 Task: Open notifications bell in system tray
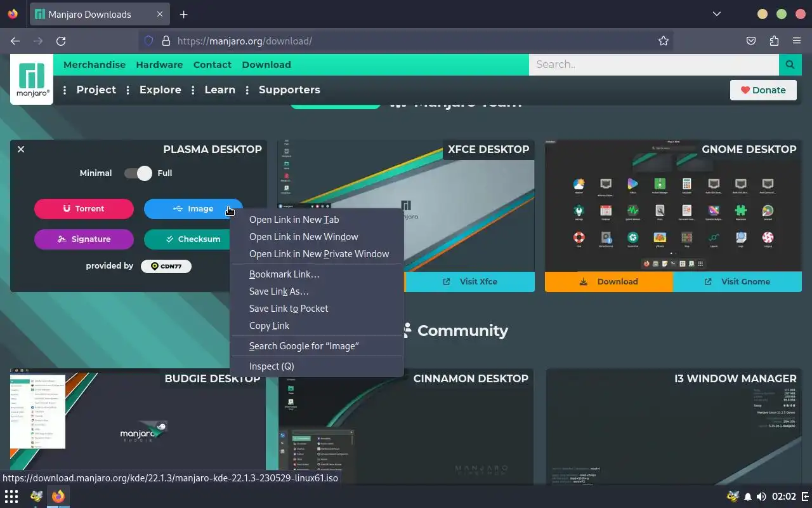coord(748,497)
